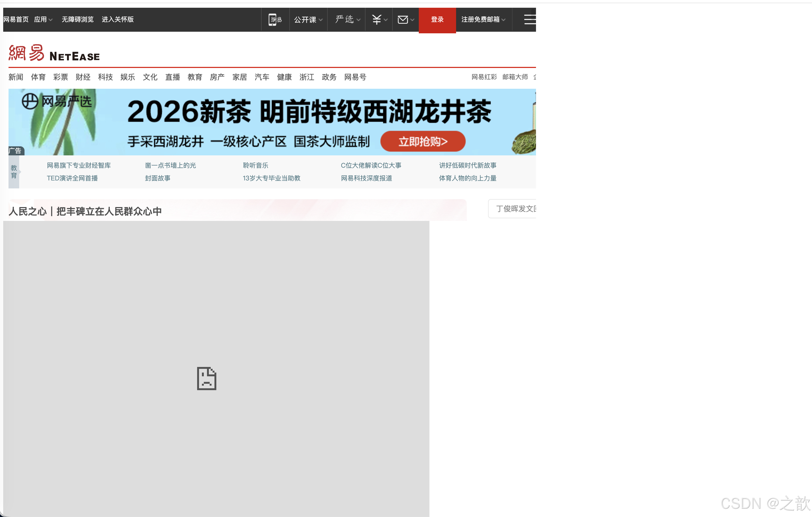This screenshot has height=517, width=812.
Task: Click the broken image placeholder icon
Action: tap(206, 378)
